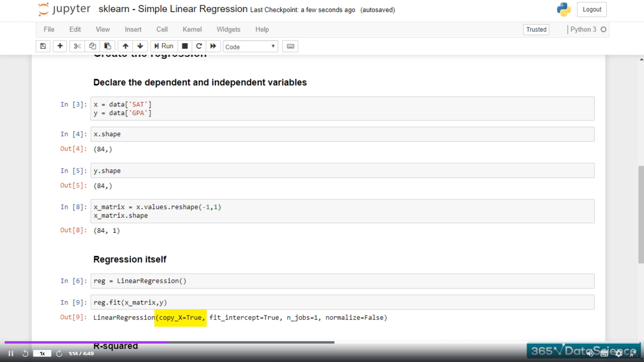
Task: Open the 1x playback speed selector
Action: pos(42,353)
